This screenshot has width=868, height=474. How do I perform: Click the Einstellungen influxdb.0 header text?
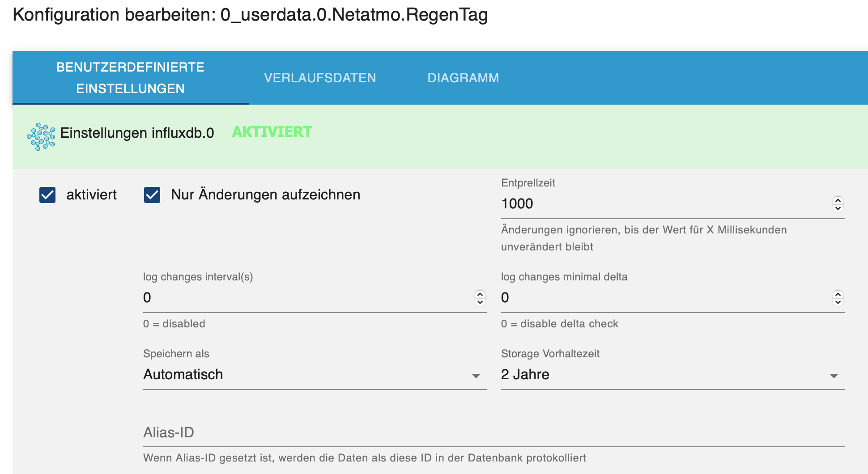[137, 133]
